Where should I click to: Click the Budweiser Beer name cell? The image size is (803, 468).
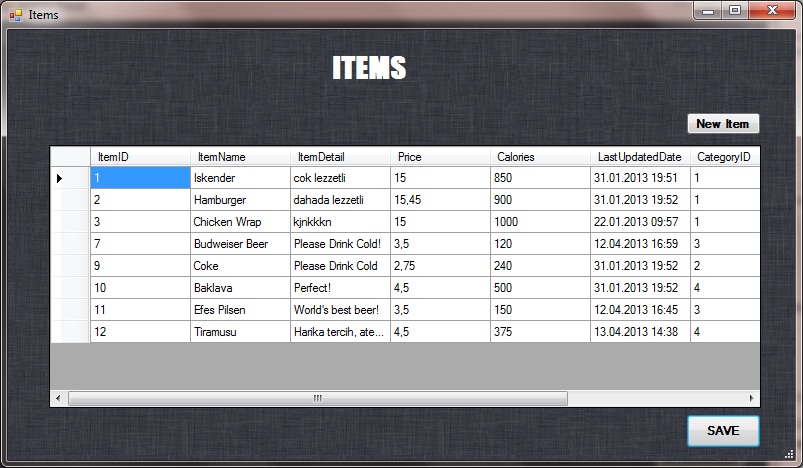[240, 244]
